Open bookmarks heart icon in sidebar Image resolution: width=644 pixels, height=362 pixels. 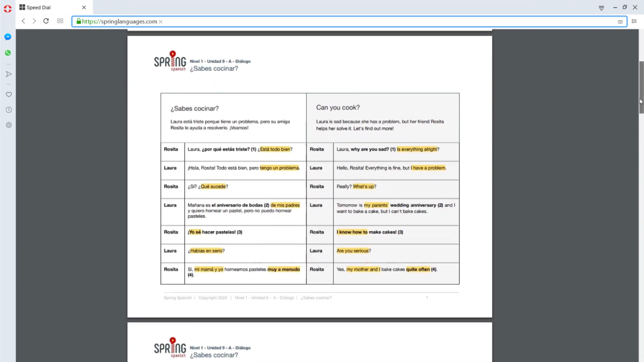click(x=8, y=95)
